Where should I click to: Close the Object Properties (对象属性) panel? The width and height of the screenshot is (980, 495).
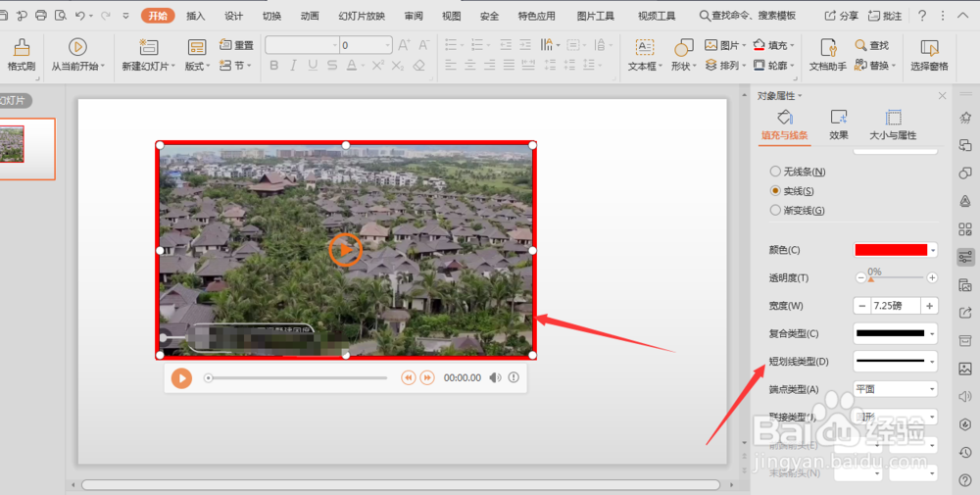942,96
